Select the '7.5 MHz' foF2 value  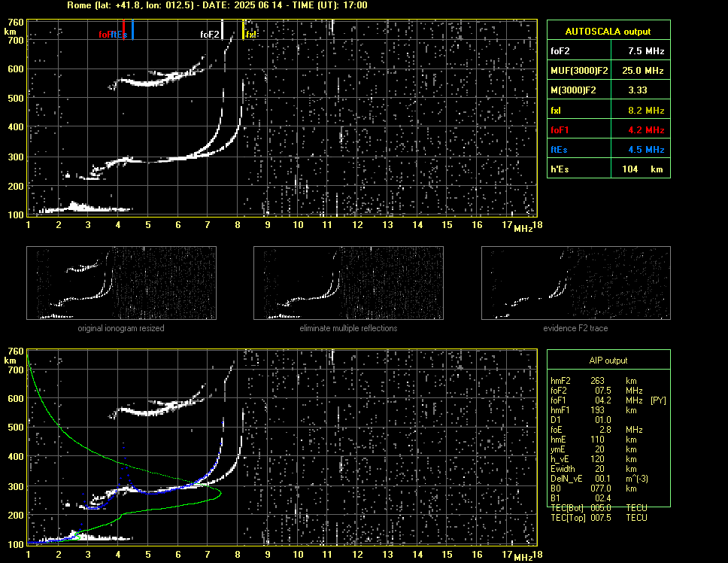[646, 51]
